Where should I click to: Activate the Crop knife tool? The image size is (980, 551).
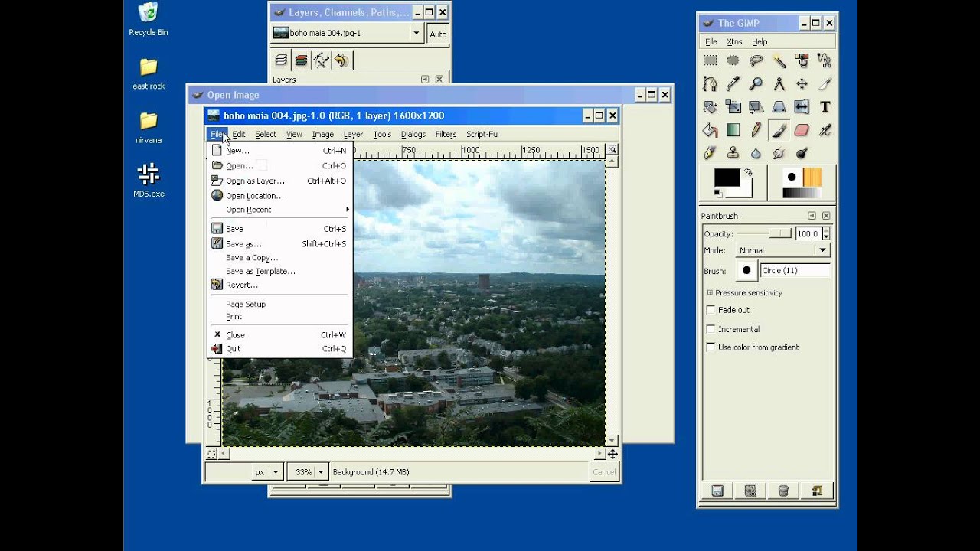pos(825,83)
